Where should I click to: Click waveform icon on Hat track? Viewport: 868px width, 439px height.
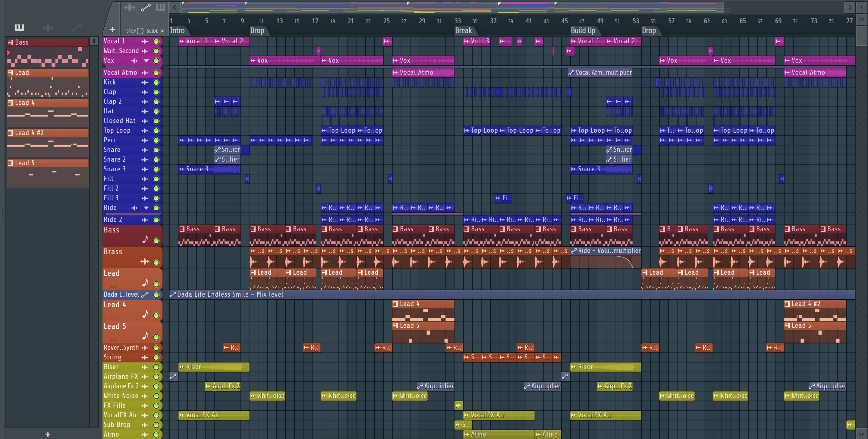(145, 111)
